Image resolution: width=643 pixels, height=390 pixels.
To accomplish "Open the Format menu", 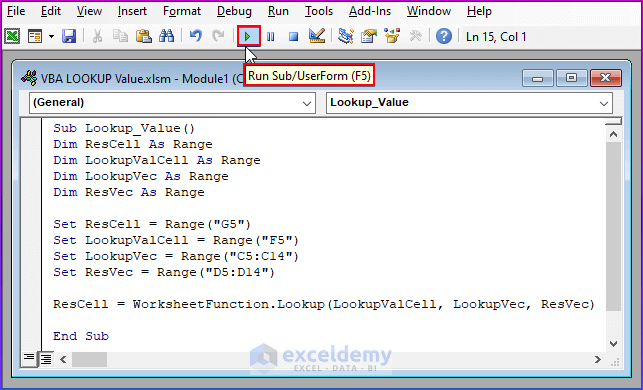I will pos(182,11).
